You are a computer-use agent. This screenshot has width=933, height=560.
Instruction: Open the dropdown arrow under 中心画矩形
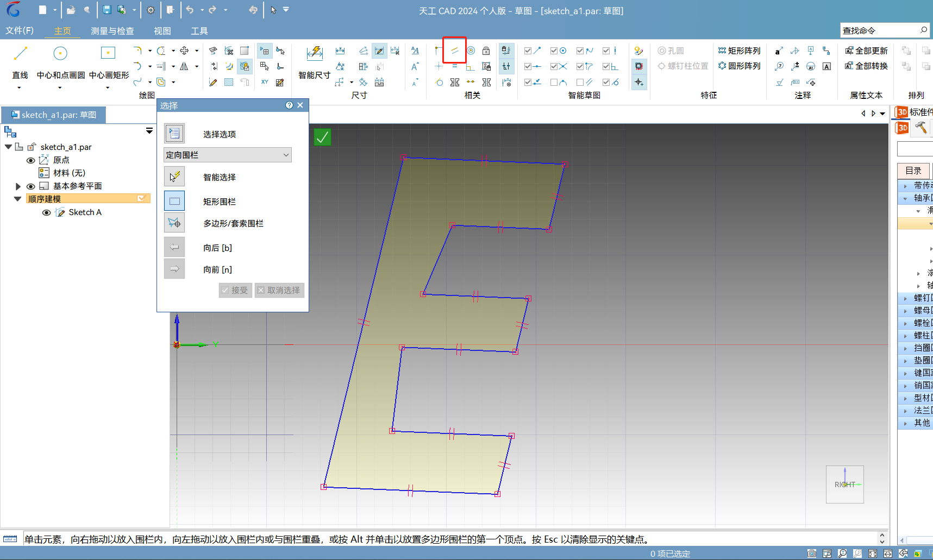click(x=108, y=87)
